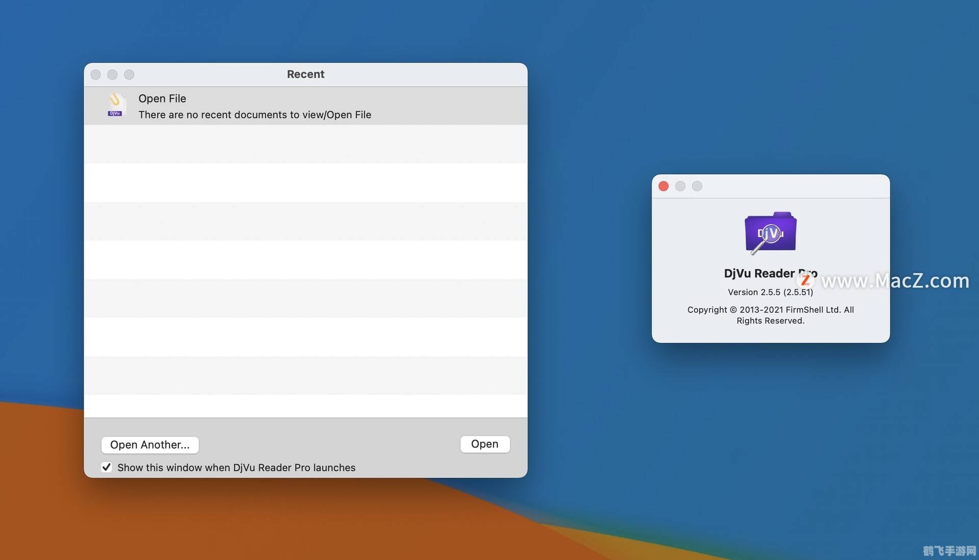
Task: Click the red Z logo of MacZ watermark
Action: pyautogui.click(x=805, y=280)
